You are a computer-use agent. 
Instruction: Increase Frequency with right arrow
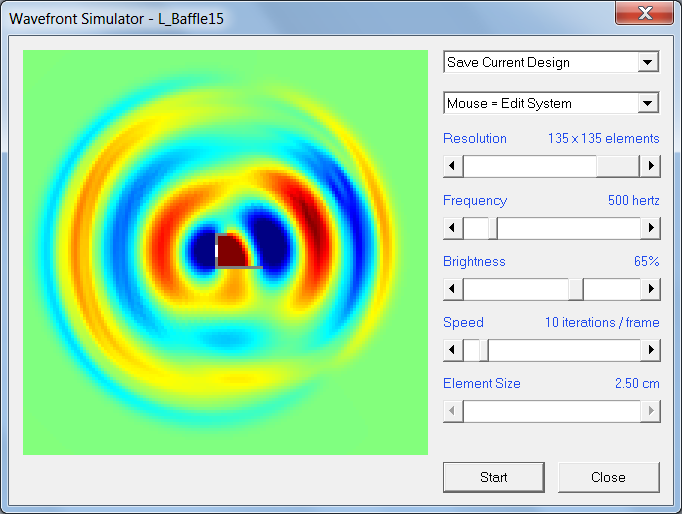pos(650,227)
